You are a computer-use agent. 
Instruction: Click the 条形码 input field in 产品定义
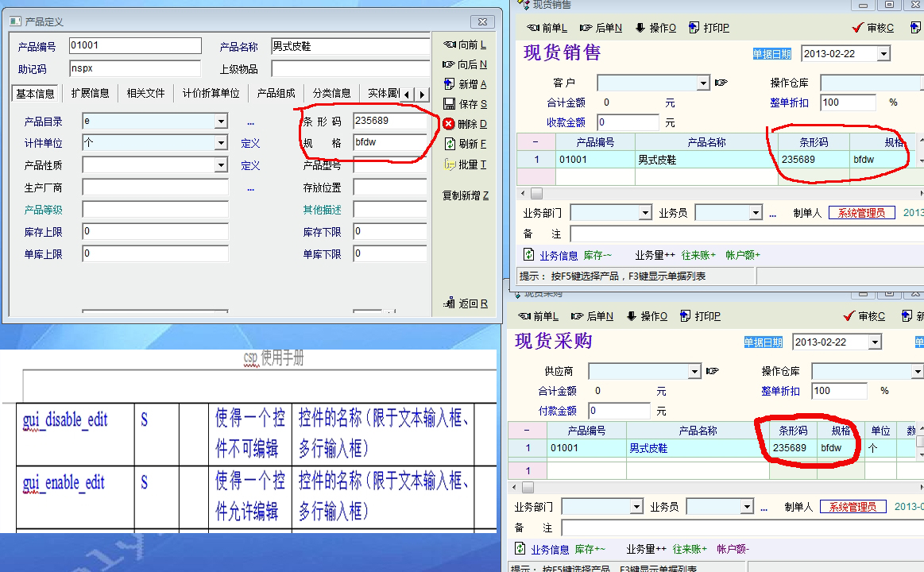[389, 122]
